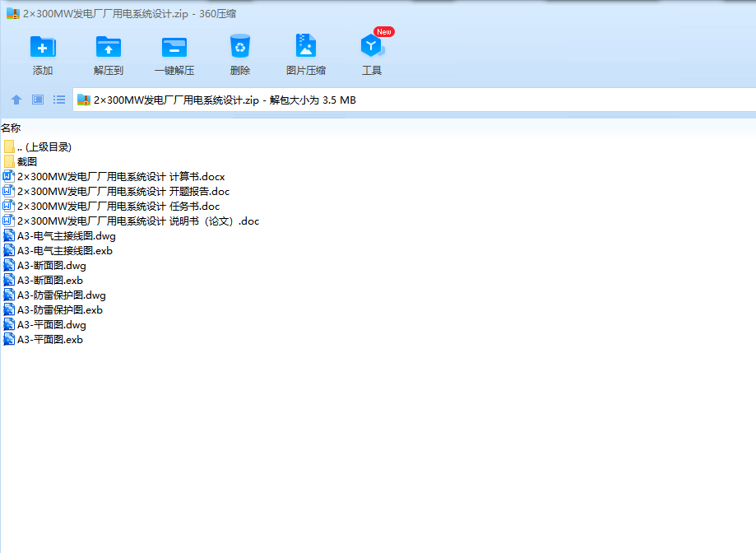Go up one directory level arrow

[x=16, y=100]
